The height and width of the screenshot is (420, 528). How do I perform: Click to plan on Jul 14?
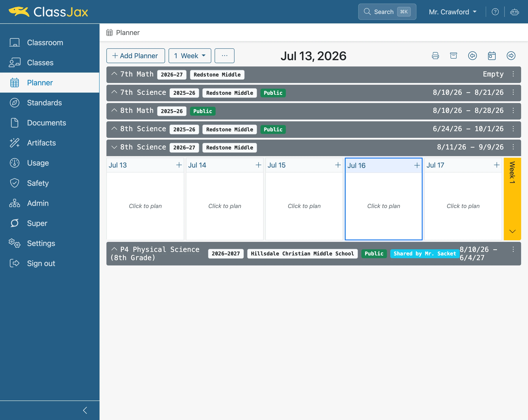click(225, 206)
